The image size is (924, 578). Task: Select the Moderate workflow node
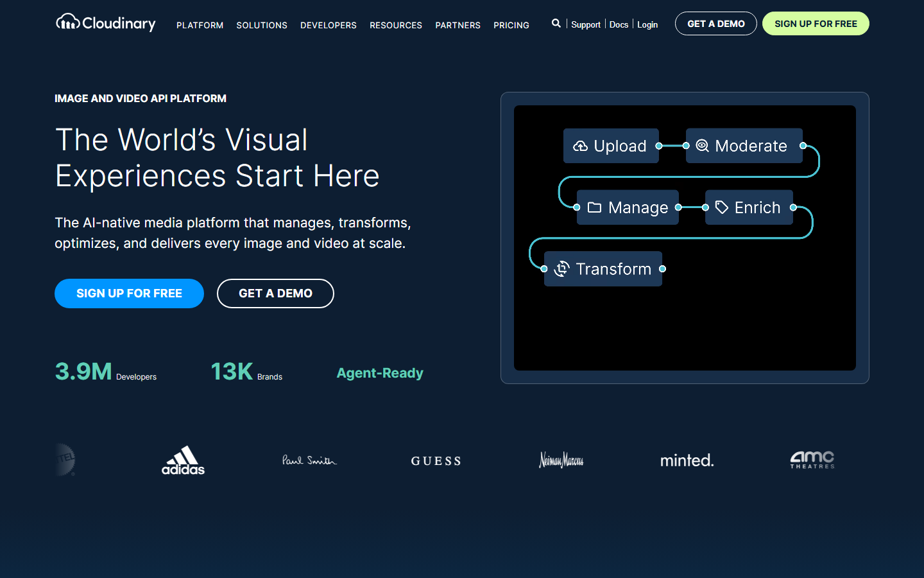pos(744,146)
